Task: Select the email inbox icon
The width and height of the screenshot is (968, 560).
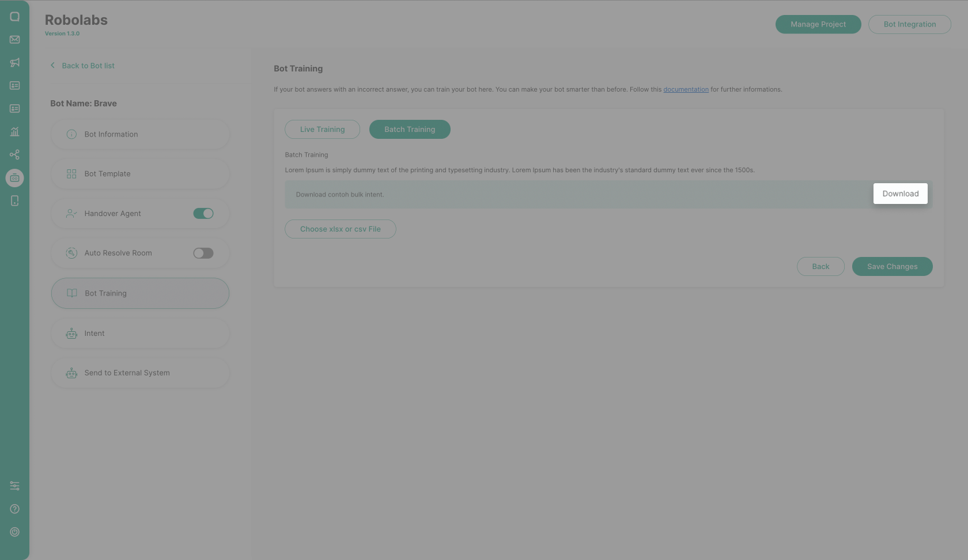Action: (x=14, y=39)
